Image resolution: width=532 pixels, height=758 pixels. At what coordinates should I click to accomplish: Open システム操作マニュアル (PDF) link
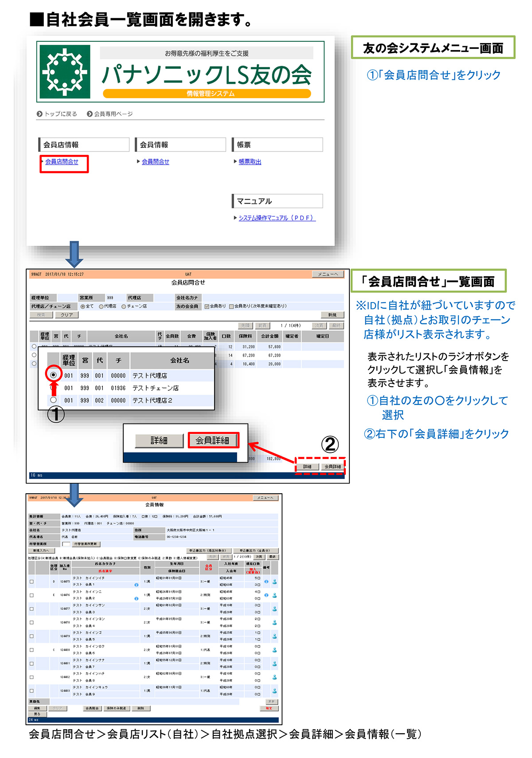tap(277, 218)
